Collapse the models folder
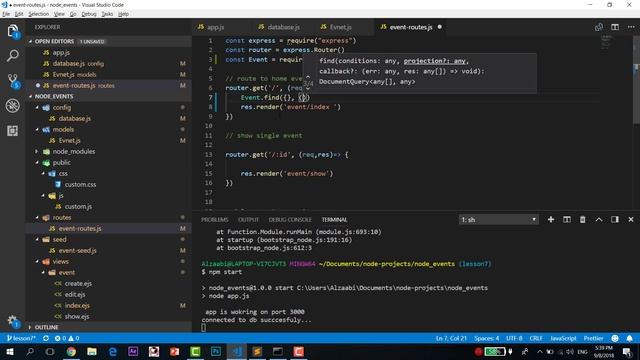 (x=37, y=130)
